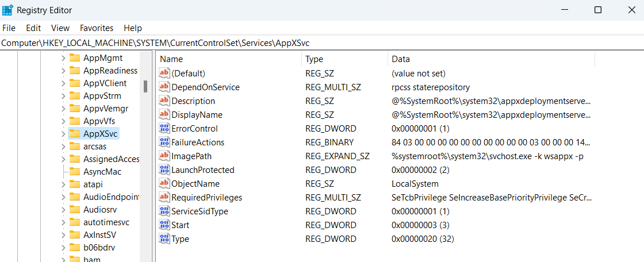Expand the AssignedAccess key
Viewport: 644px width, 262px height.
[63, 159]
